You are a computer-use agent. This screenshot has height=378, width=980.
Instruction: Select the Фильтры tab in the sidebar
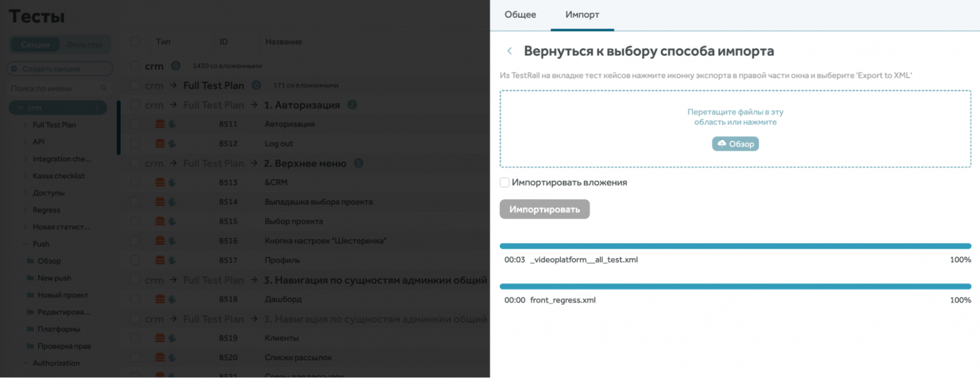tap(84, 45)
